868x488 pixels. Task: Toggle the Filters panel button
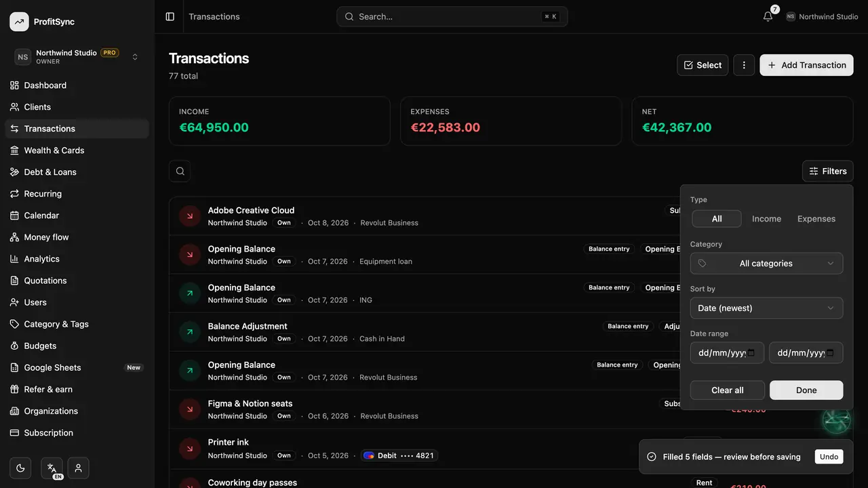pyautogui.click(x=827, y=171)
